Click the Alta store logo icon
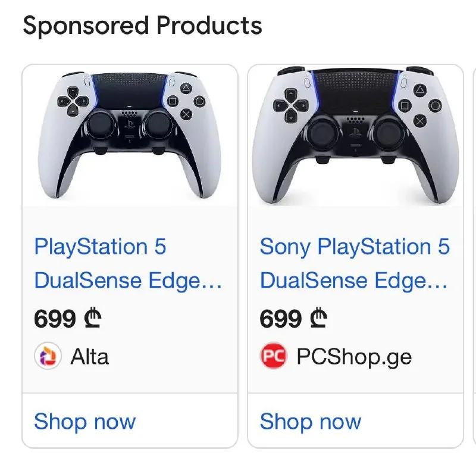476x455 pixels. (48, 356)
